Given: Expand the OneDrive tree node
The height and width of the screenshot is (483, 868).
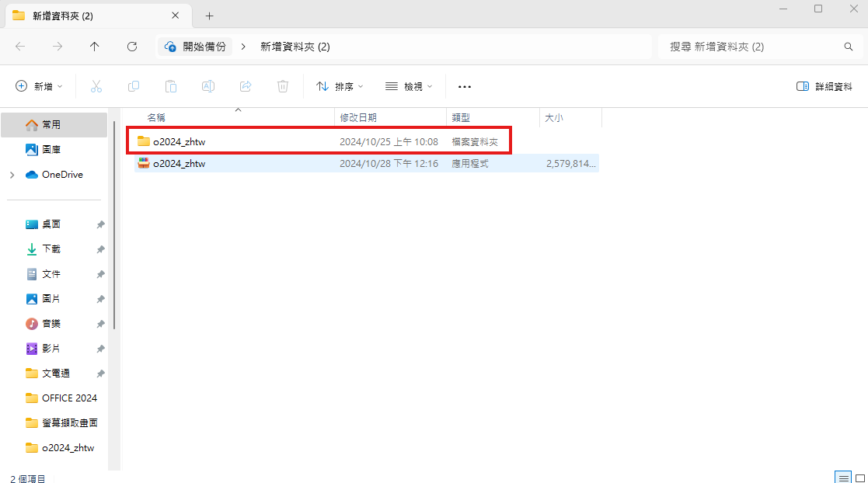Looking at the screenshot, I should pyautogui.click(x=12, y=175).
